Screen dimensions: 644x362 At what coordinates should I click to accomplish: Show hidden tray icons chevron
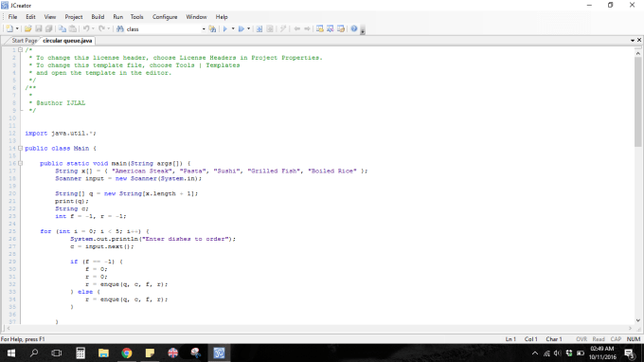click(x=535, y=353)
